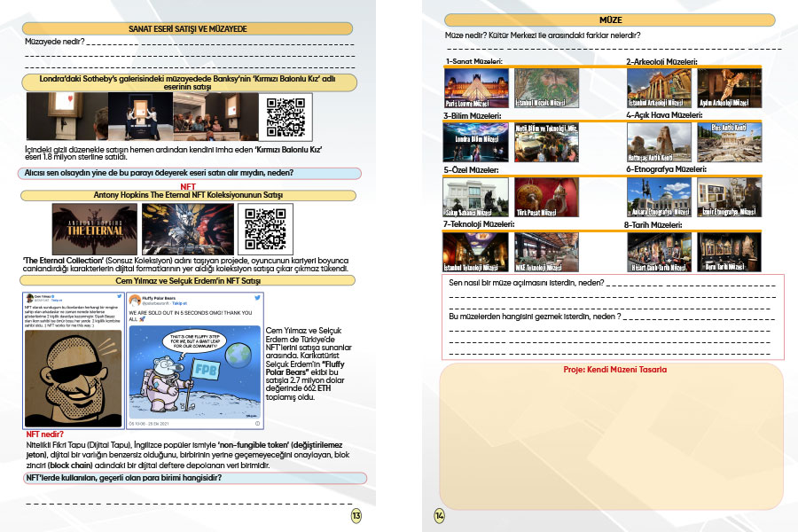Click page number 13 badge

[356, 516]
